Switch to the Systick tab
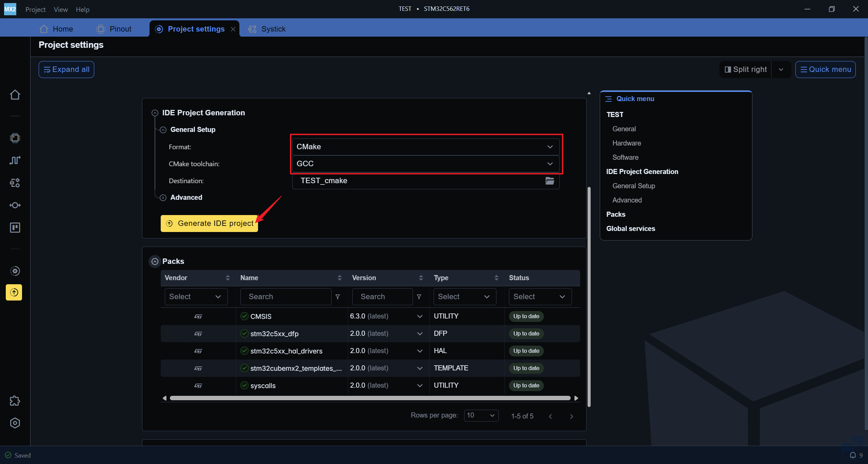Image resolution: width=868 pixels, height=464 pixels. tap(267, 29)
